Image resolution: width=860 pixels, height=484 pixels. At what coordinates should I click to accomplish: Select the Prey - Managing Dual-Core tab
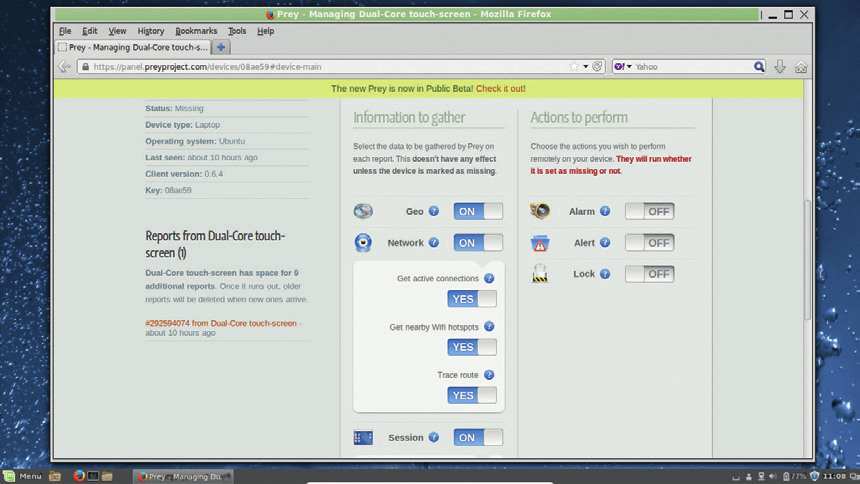pos(133,47)
